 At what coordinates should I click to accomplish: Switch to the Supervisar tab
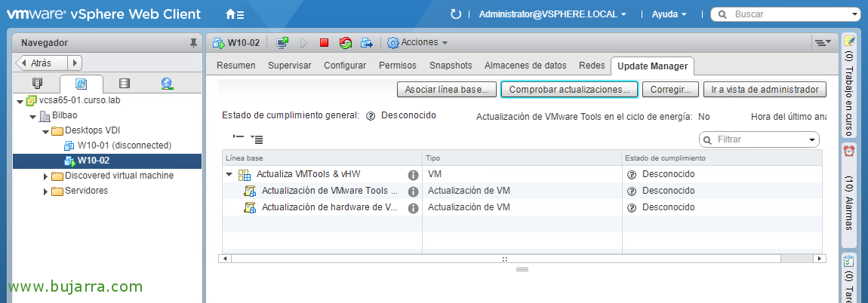click(x=290, y=66)
